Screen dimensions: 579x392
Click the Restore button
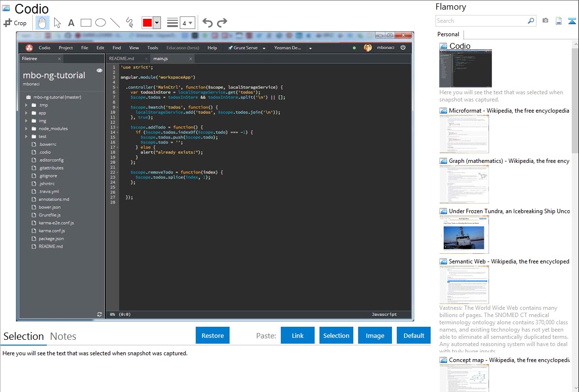coord(213,335)
